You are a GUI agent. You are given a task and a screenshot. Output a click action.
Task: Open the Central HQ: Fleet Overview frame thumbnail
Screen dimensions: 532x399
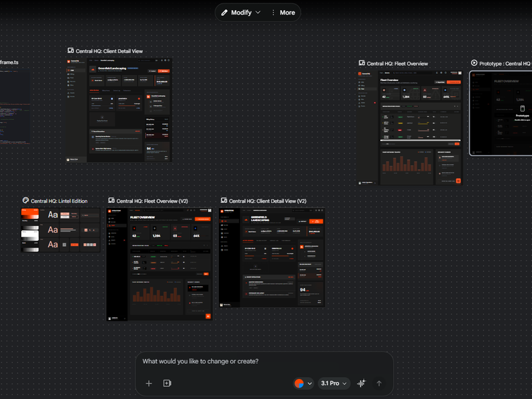[410, 128]
